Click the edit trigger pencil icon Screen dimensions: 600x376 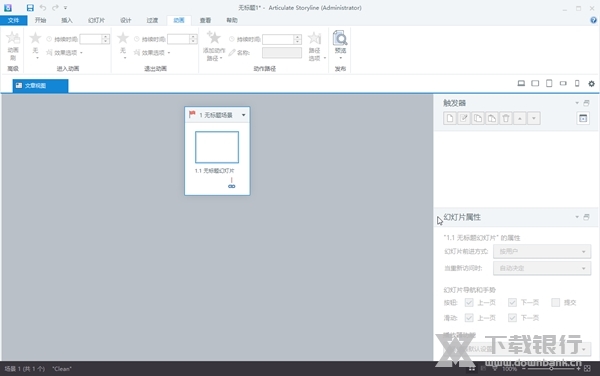[464, 119]
